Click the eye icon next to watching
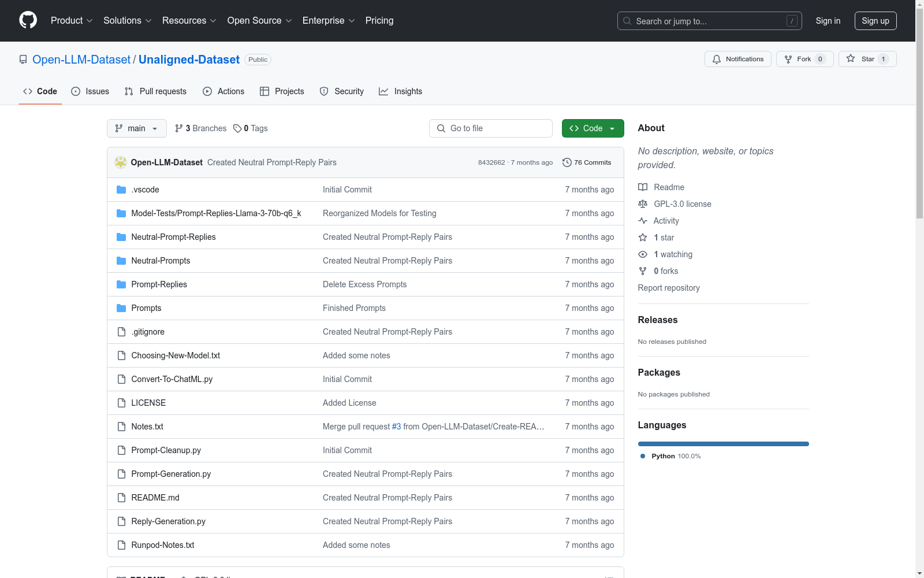The image size is (924, 578). click(x=643, y=254)
